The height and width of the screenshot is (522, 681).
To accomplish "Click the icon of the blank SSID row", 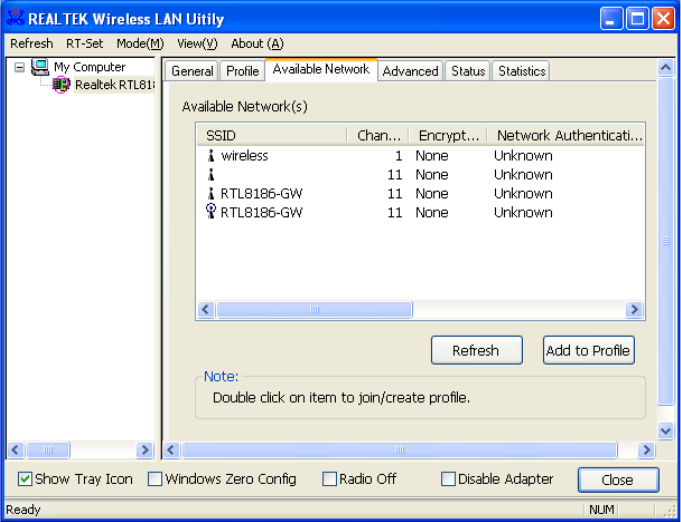I will 211,175.
